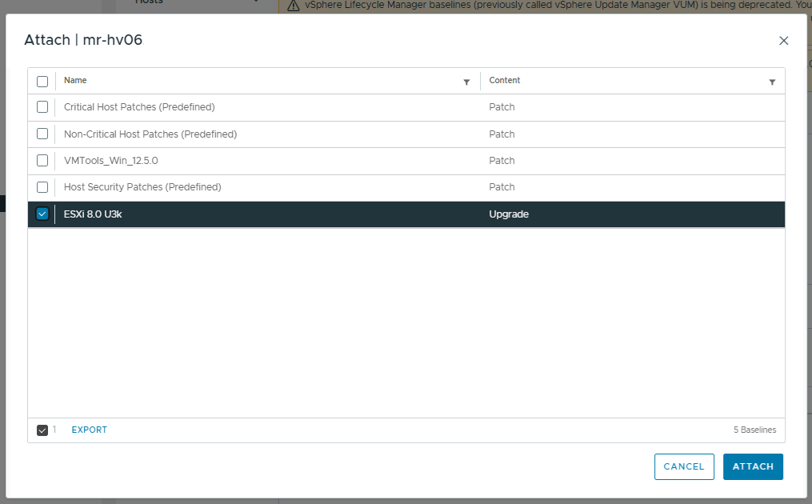The image size is (812, 504).
Task: Check the Critical Host Patches baseline checkbox
Action: click(x=42, y=106)
